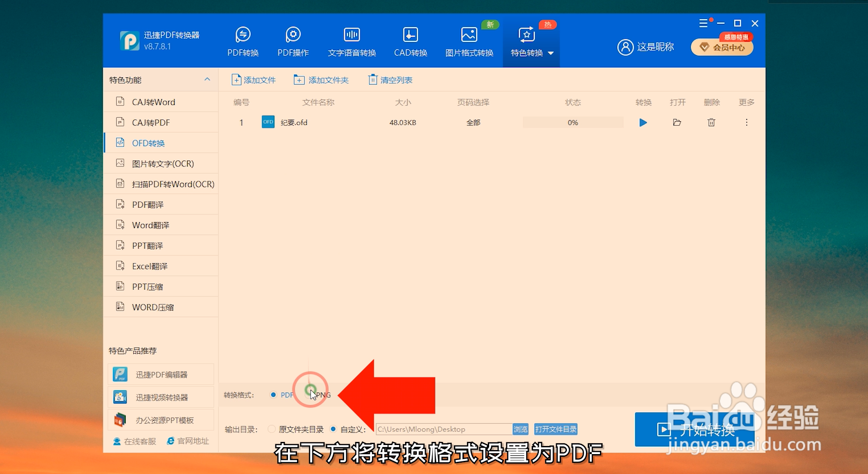Click the OFD转换 sidebar icon
This screenshot has width=868, height=474.
pyautogui.click(x=120, y=142)
